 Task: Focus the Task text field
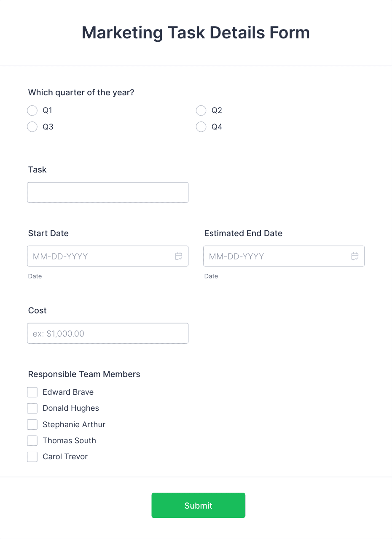108,192
